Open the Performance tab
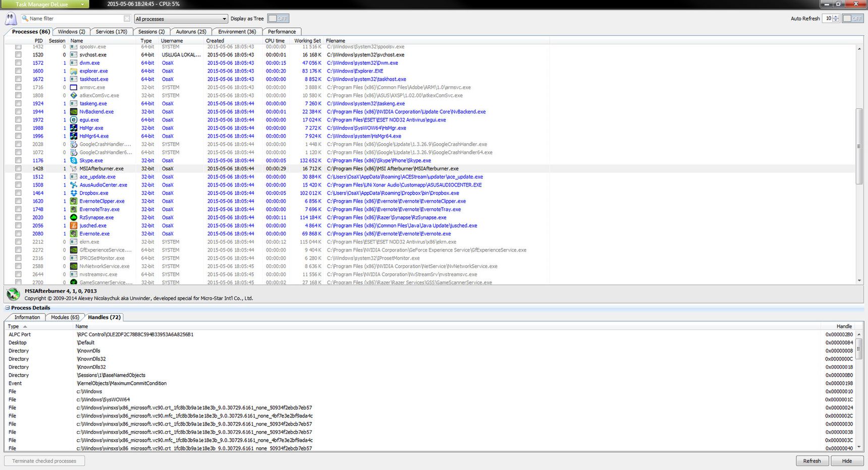This screenshot has height=470, width=868. point(282,31)
